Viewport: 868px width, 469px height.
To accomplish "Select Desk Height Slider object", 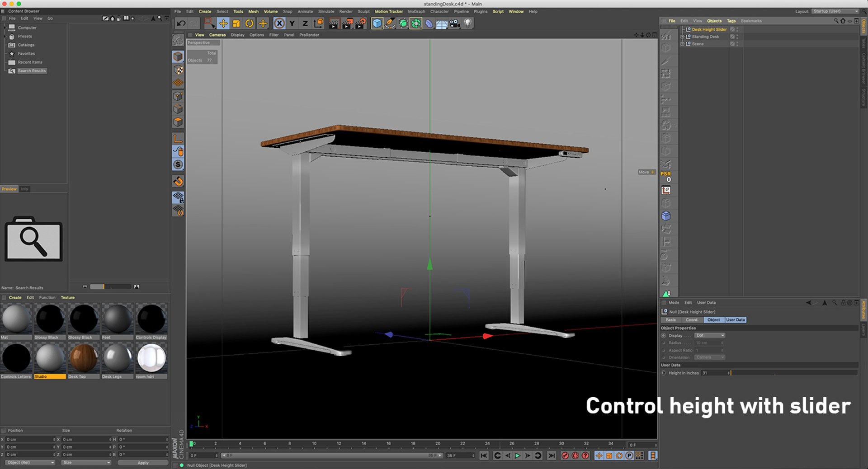I will 709,29.
